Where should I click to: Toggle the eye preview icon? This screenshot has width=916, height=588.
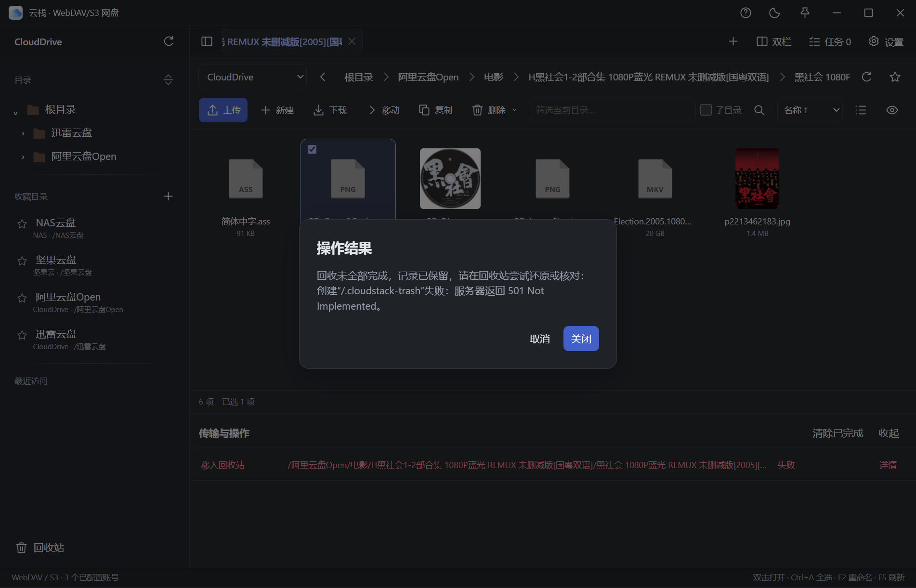pos(892,110)
